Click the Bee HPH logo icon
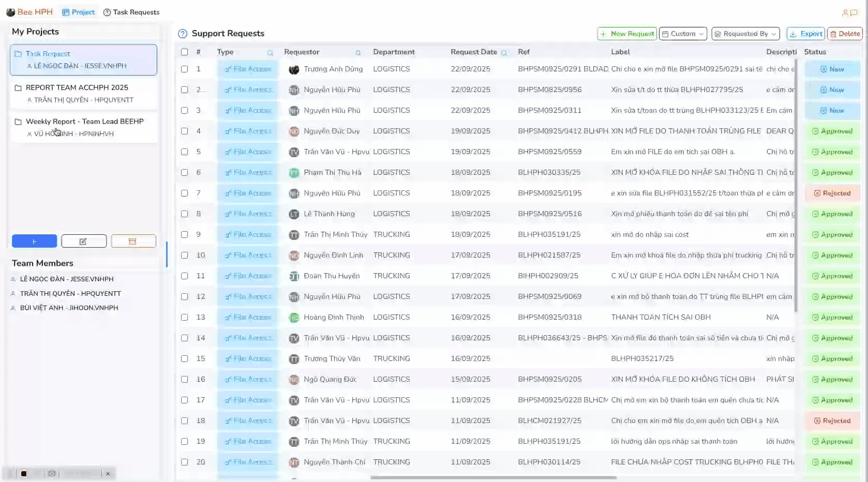The width and height of the screenshot is (868, 482). click(x=10, y=12)
